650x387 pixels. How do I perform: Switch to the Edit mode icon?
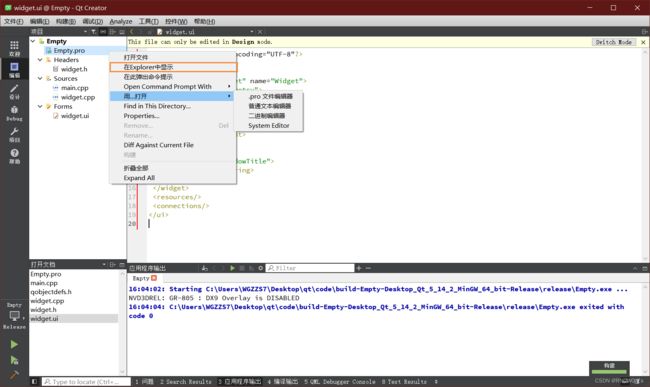(x=14, y=70)
